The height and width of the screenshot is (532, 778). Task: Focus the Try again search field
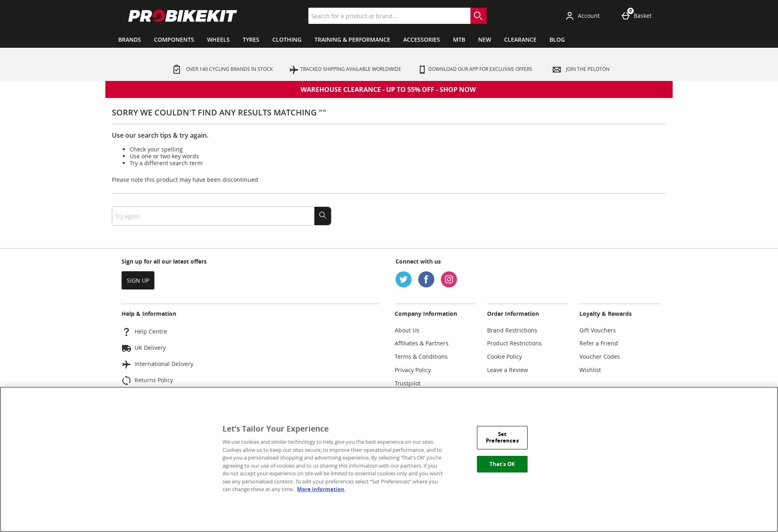(x=213, y=216)
